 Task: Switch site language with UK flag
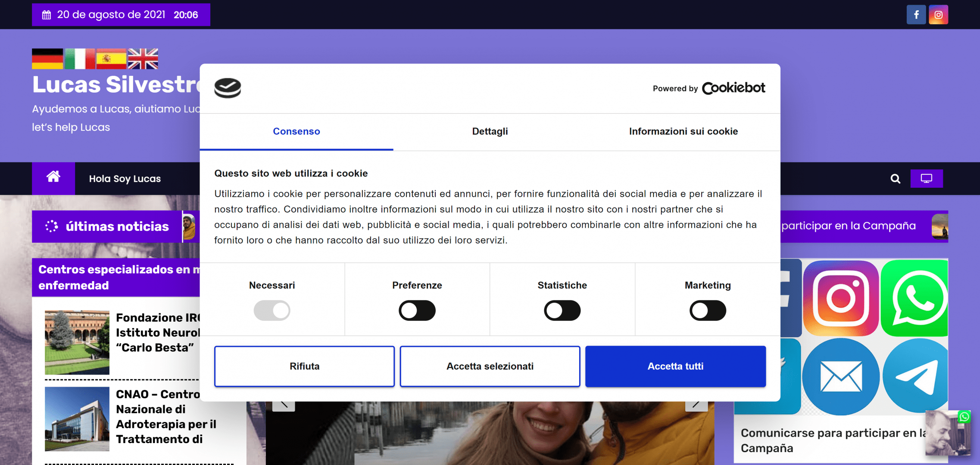(x=143, y=59)
